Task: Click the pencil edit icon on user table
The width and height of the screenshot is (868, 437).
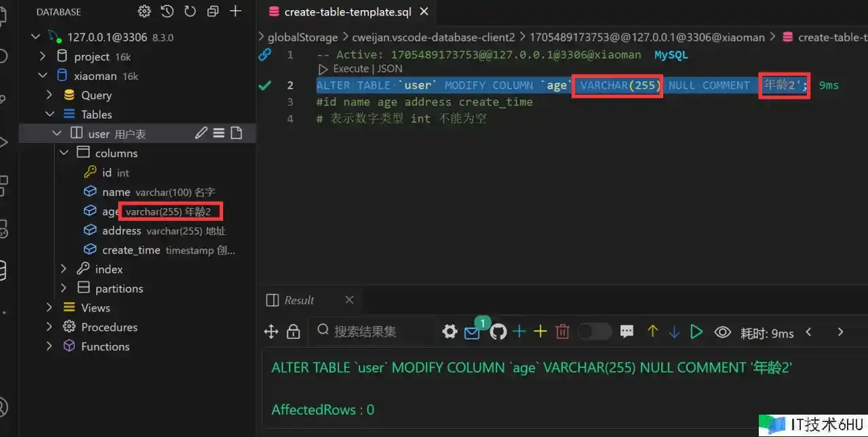Action: (x=201, y=133)
